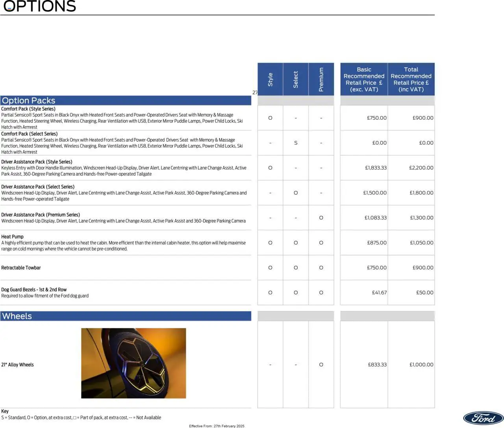Click alloy wheels £833.33 price
The image size is (504, 428).
[377, 365]
